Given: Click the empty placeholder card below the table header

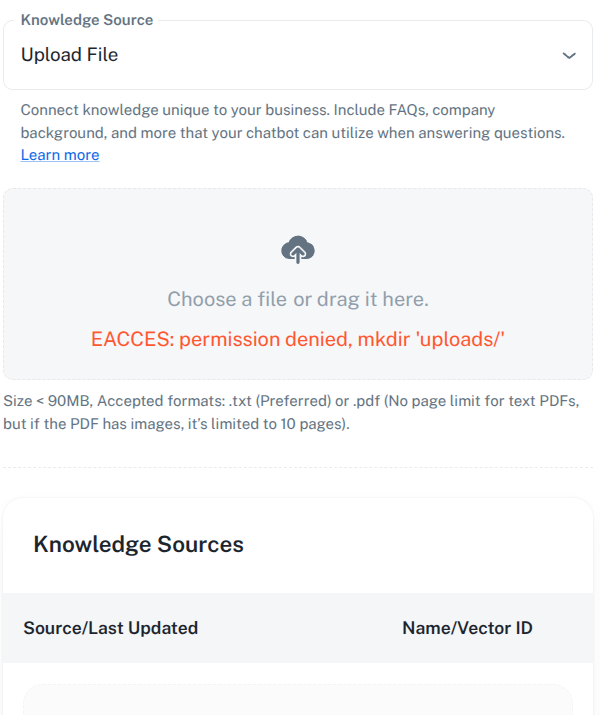Looking at the screenshot, I should pos(298,700).
